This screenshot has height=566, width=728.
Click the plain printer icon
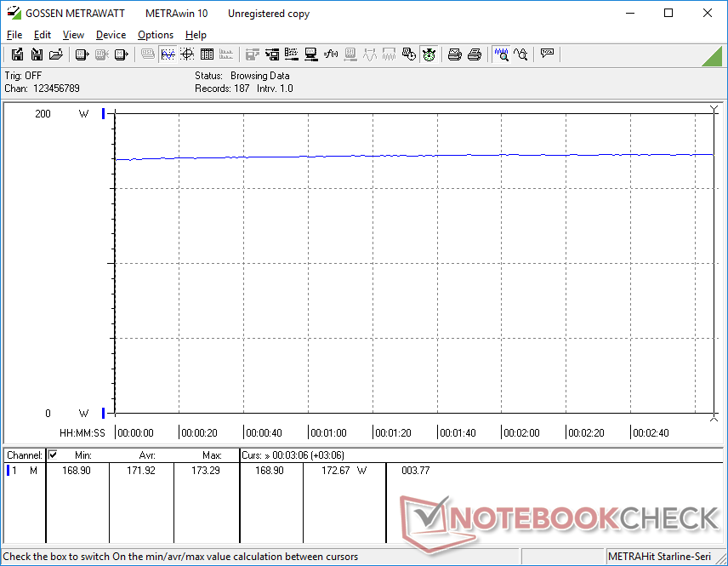coord(474,54)
